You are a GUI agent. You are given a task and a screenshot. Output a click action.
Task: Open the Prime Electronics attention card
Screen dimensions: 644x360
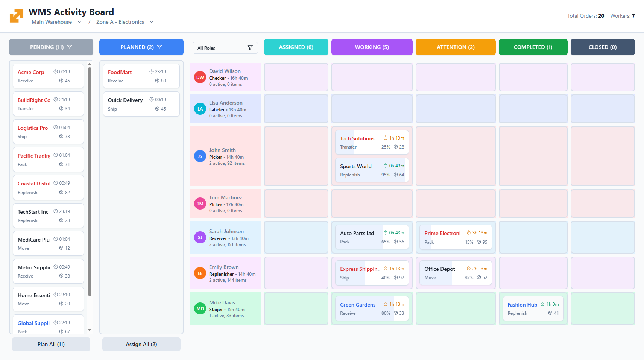point(456,237)
